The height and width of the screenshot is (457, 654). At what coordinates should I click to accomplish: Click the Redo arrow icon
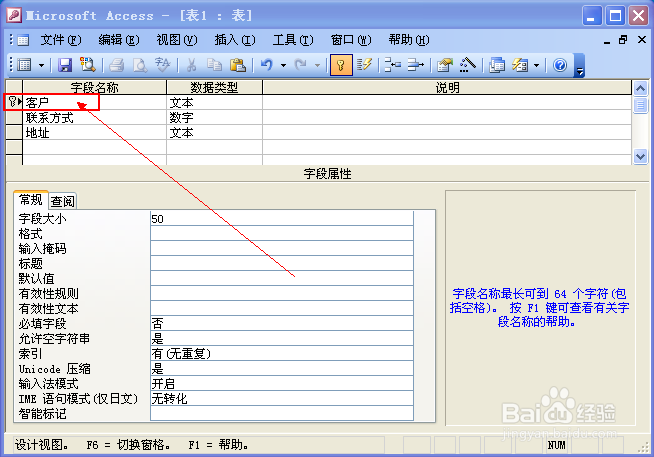300,65
